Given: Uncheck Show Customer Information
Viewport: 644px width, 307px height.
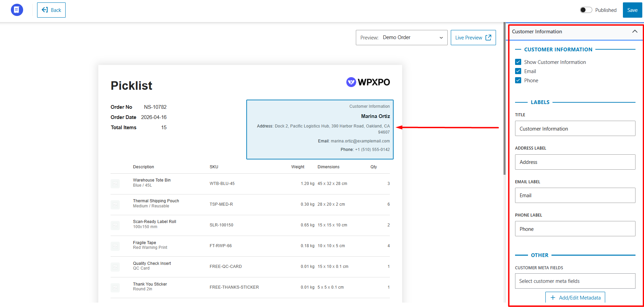Looking at the screenshot, I should coord(518,62).
